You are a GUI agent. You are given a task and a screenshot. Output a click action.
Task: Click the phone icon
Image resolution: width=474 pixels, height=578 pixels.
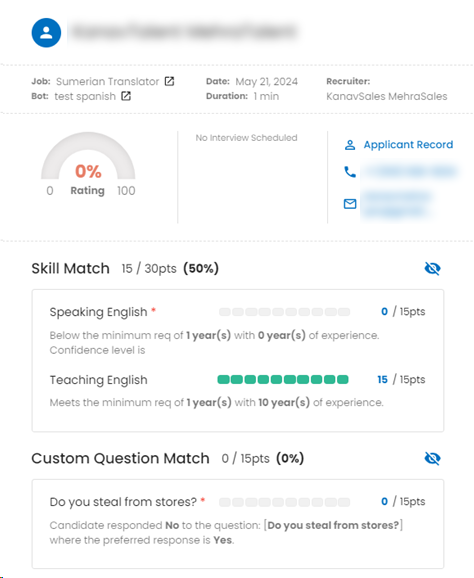tap(350, 172)
